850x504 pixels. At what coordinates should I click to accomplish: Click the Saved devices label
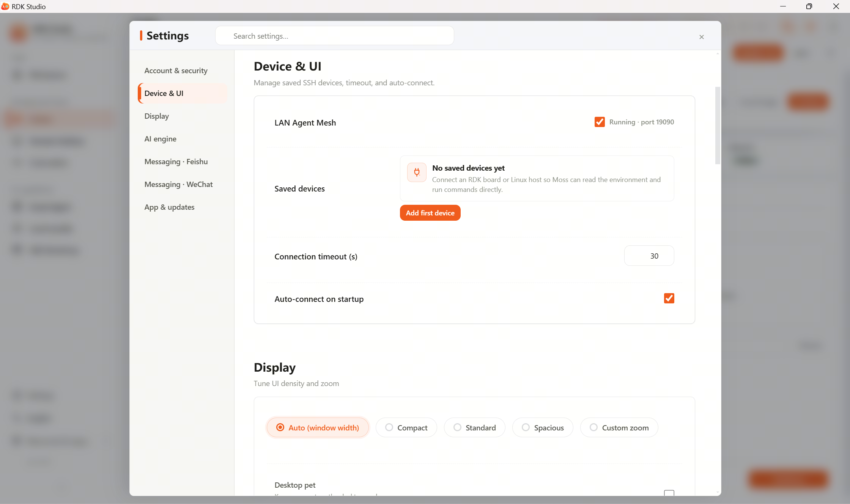(x=299, y=188)
